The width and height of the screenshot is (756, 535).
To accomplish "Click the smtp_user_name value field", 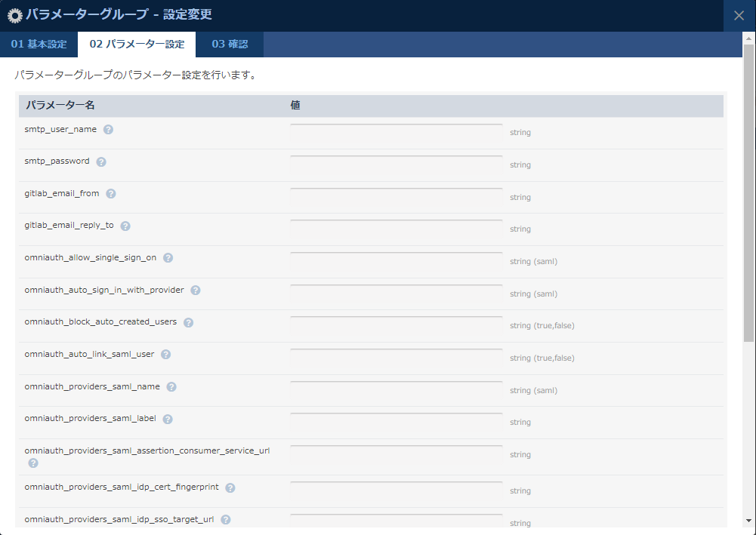I will pyautogui.click(x=396, y=132).
